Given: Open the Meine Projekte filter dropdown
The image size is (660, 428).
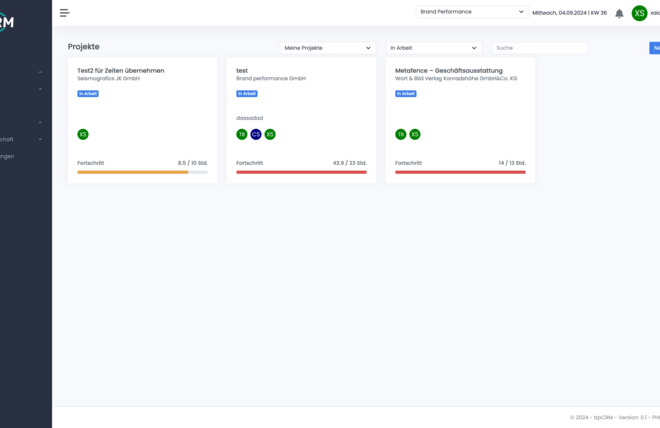Looking at the screenshot, I should click(327, 48).
